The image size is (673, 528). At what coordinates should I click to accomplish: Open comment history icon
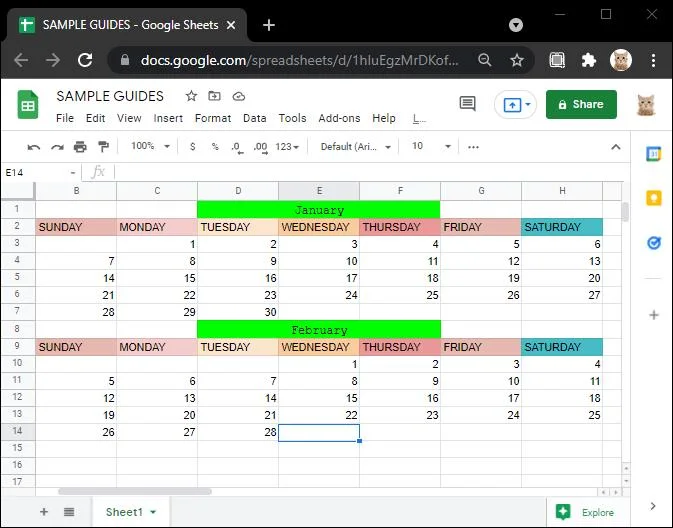(467, 103)
